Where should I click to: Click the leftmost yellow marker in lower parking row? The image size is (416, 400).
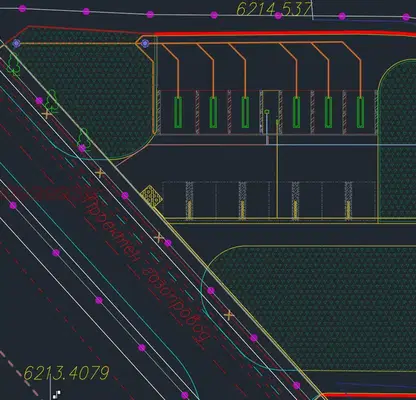[x=190, y=209]
